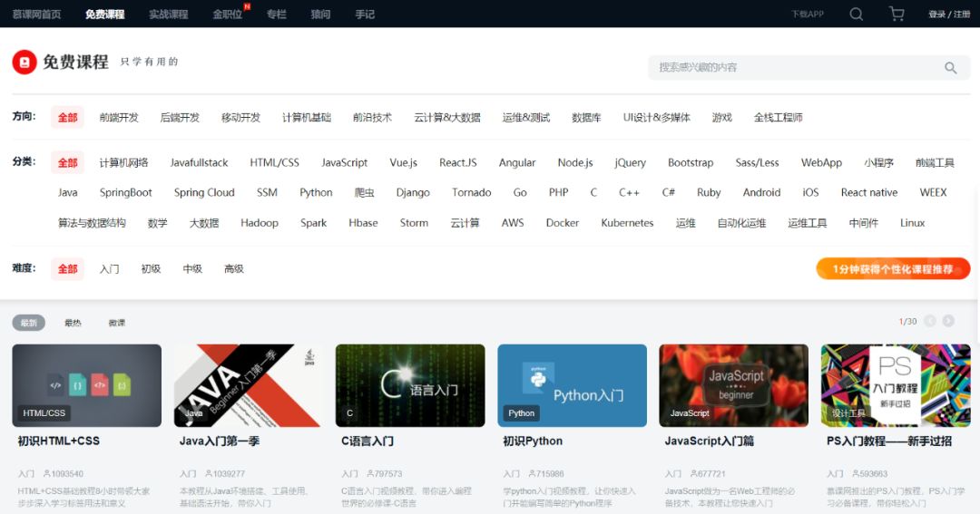Go to previous page arrow
Screen dimensions: 980x514
(930, 321)
